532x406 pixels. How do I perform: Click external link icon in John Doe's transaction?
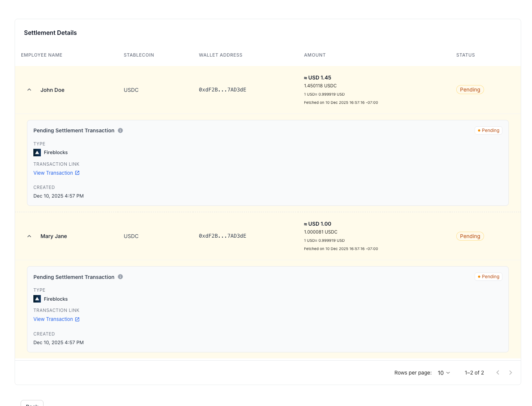click(77, 173)
